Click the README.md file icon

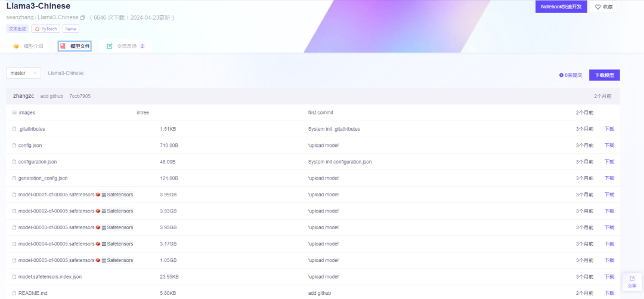tap(14, 293)
